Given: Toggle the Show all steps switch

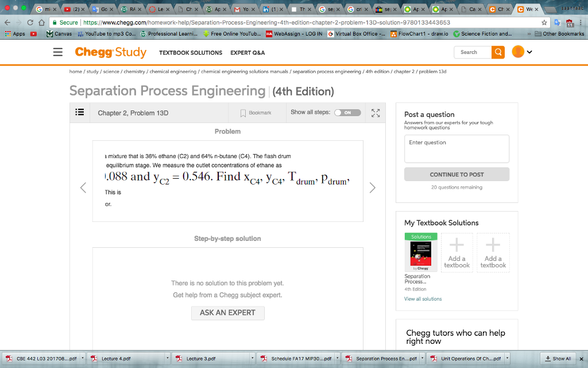Looking at the screenshot, I should [348, 112].
